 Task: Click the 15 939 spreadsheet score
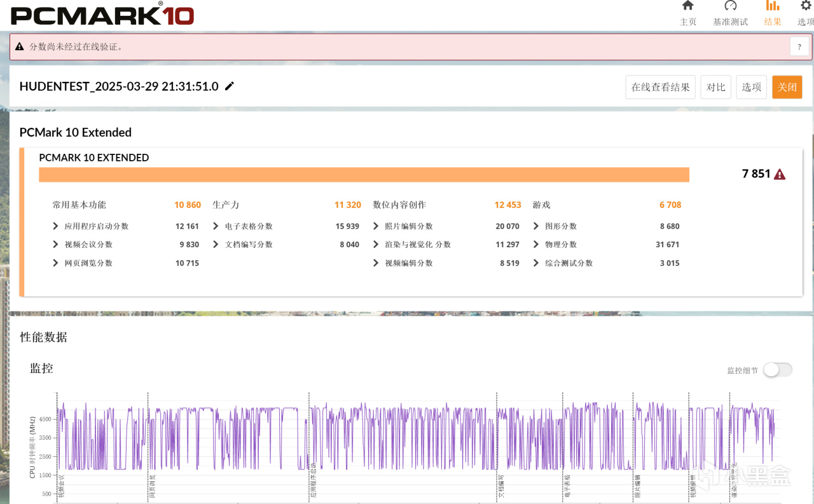click(x=347, y=226)
